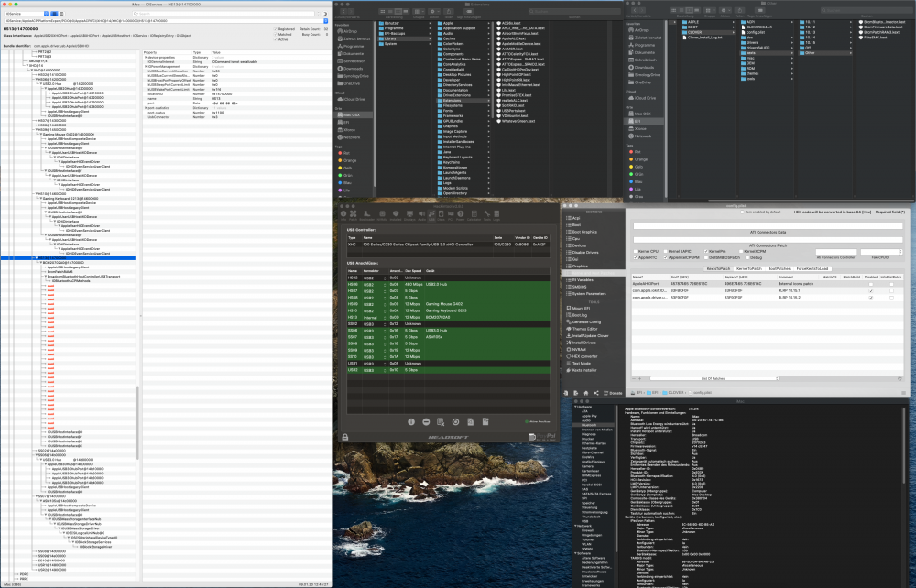The height and width of the screenshot is (588, 916).
Task: Select the Bluetooth entry in System Information sidebar
Action: pos(589,425)
